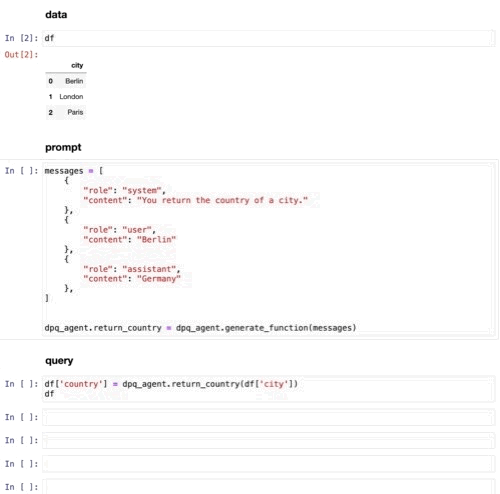The width and height of the screenshot is (500, 494).
Task: Select the 'London' table cell
Action: [x=71, y=97]
